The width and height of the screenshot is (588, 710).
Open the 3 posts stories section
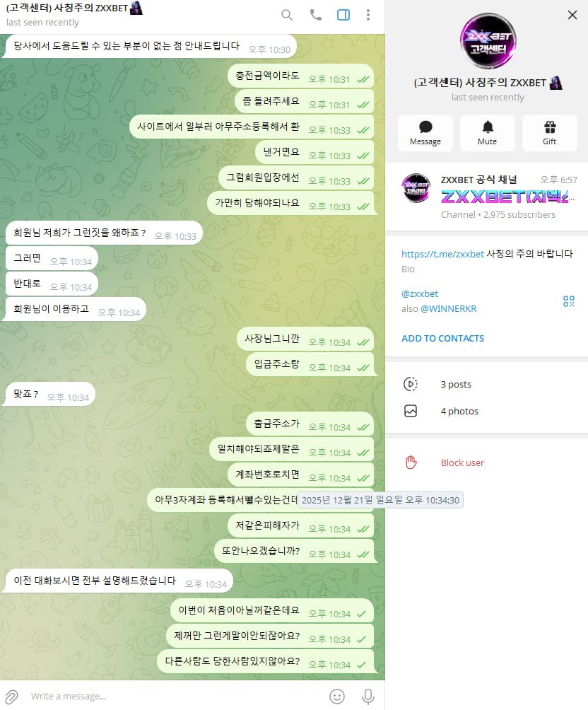pyautogui.click(x=487, y=384)
